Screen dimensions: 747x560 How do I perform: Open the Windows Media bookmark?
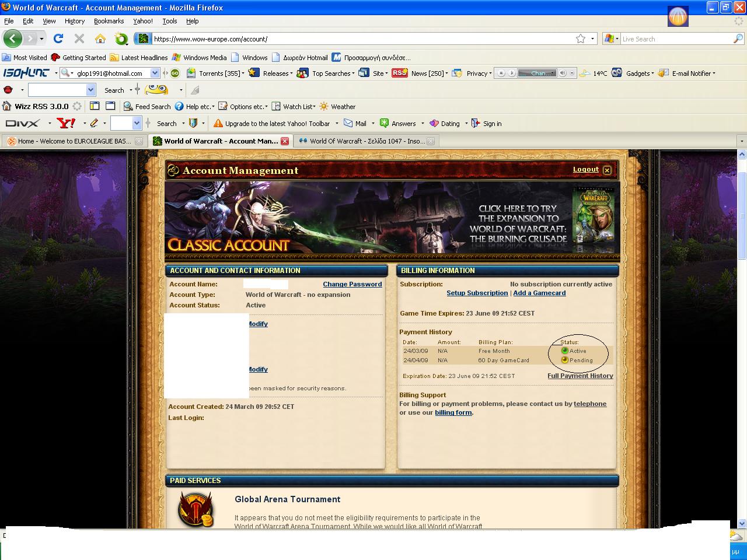[199, 57]
